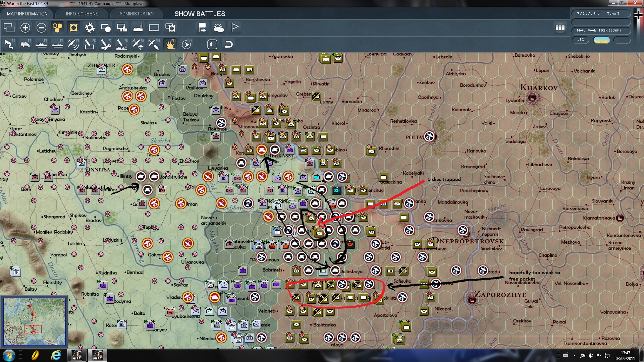Click the up-arrow box toolbar icon
This screenshot has height=362, width=644.
[x=212, y=44]
